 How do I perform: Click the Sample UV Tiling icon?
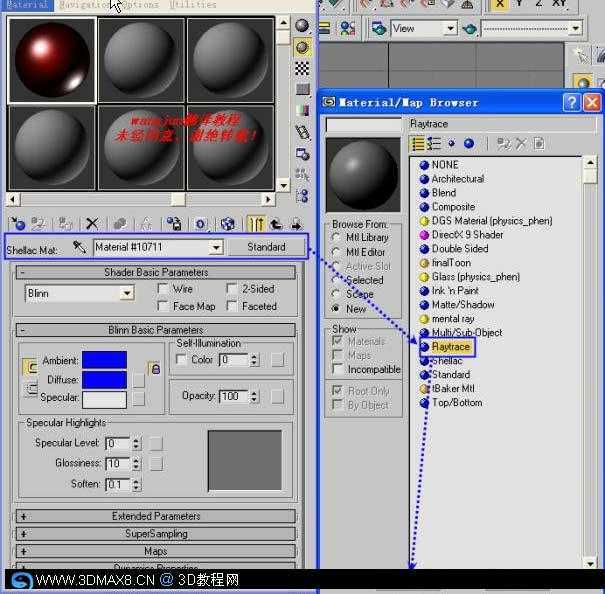pyautogui.click(x=302, y=90)
